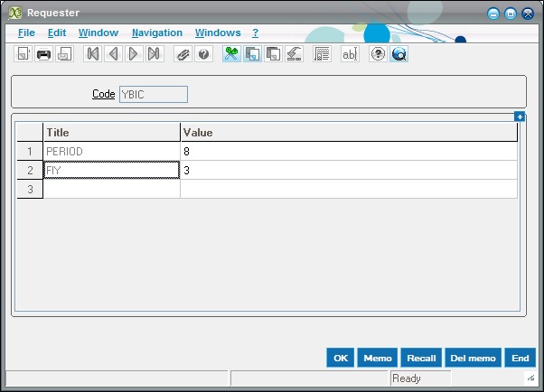Screen dimensions: 544x392
Task: Click the blue globe magnifier icon
Action: (399, 54)
